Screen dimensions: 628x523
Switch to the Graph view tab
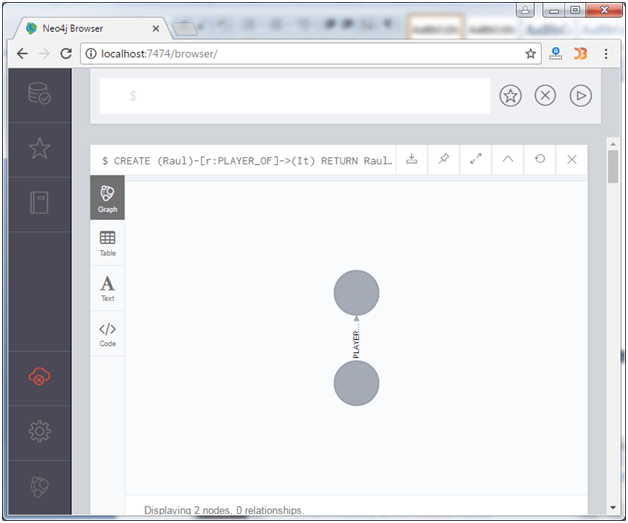coord(107,198)
